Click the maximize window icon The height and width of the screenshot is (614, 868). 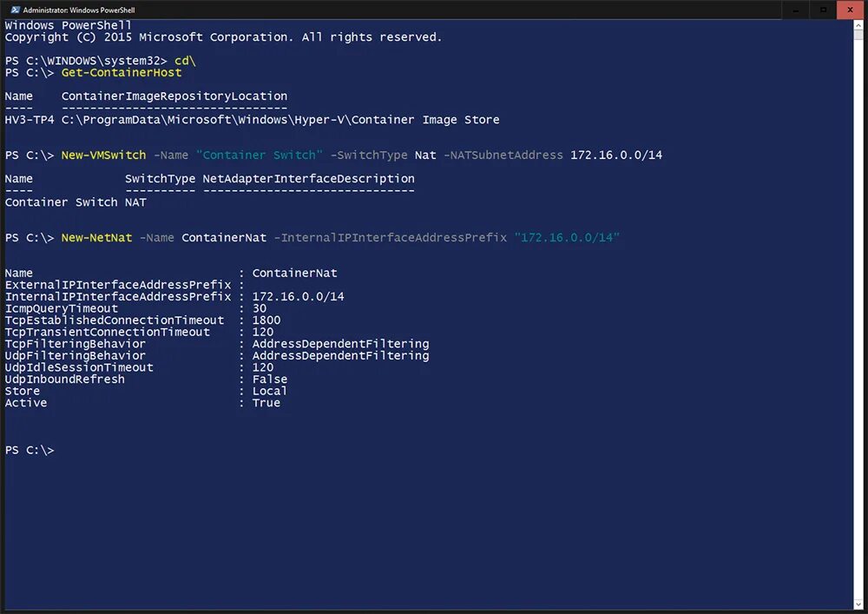[x=823, y=9]
